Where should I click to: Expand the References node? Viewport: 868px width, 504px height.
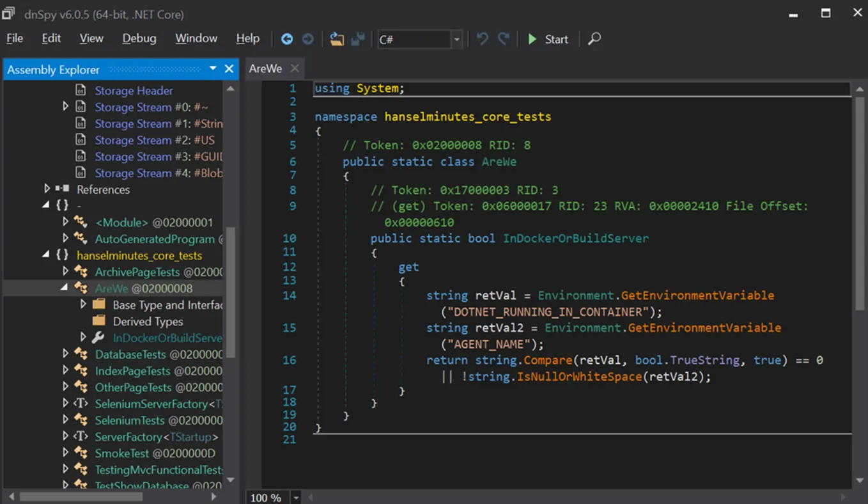[47, 189]
